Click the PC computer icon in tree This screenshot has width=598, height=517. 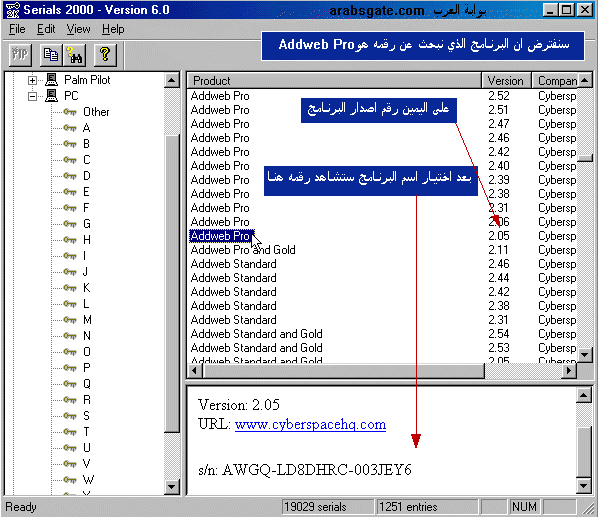pos(51,96)
